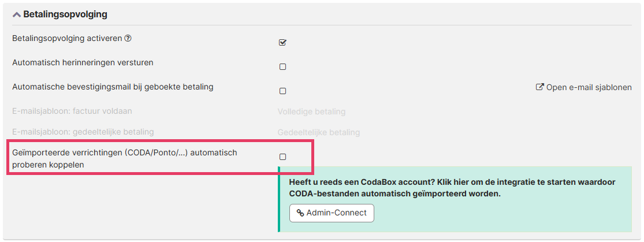Image resolution: width=644 pixels, height=242 pixels.
Task: Click the Betalingsopvolging activeren label
Action: tap(67, 39)
